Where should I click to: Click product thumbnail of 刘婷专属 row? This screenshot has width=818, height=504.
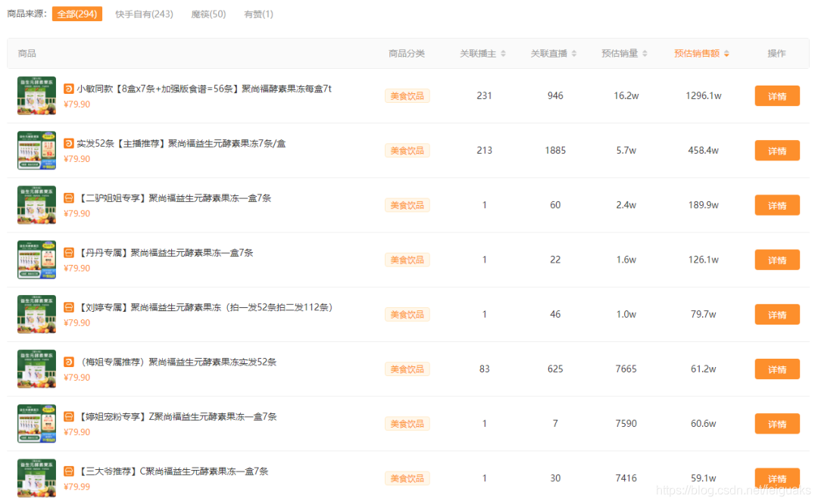click(x=36, y=315)
